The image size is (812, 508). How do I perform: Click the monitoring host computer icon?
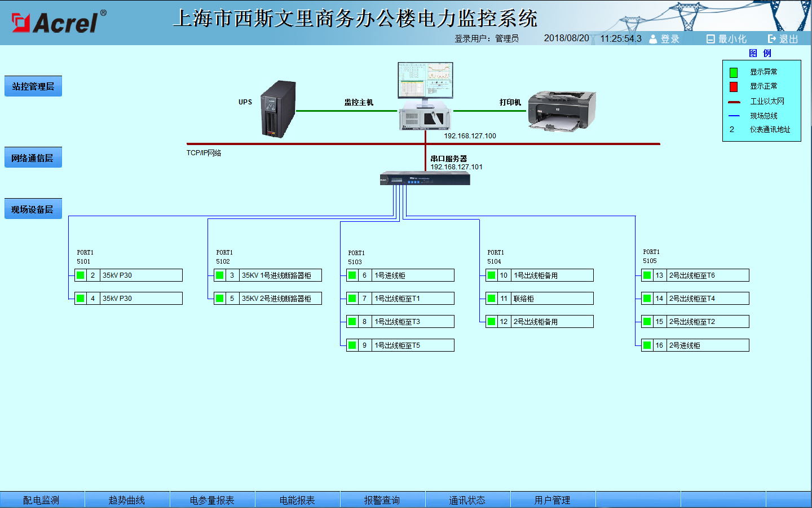click(425, 96)
